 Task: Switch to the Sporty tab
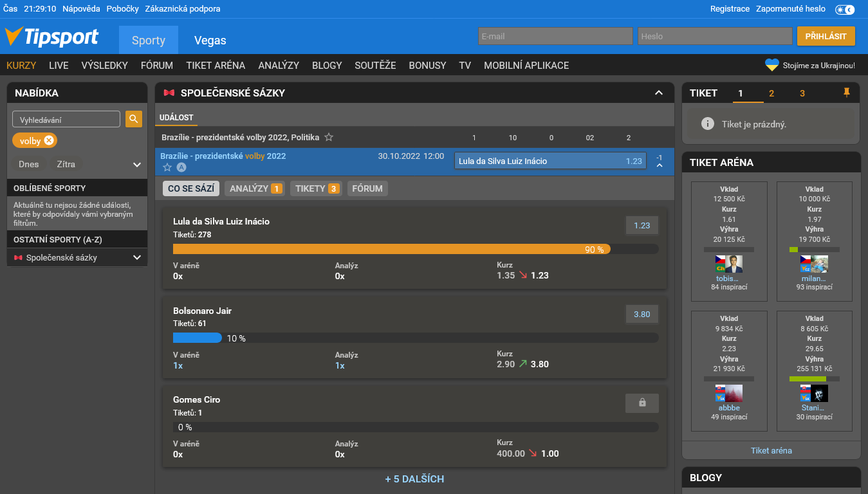149,40
